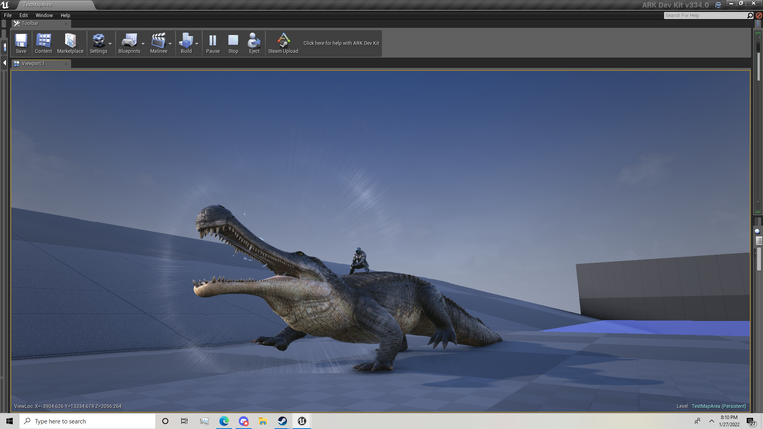Open the Edit menu

pos(23,16)
